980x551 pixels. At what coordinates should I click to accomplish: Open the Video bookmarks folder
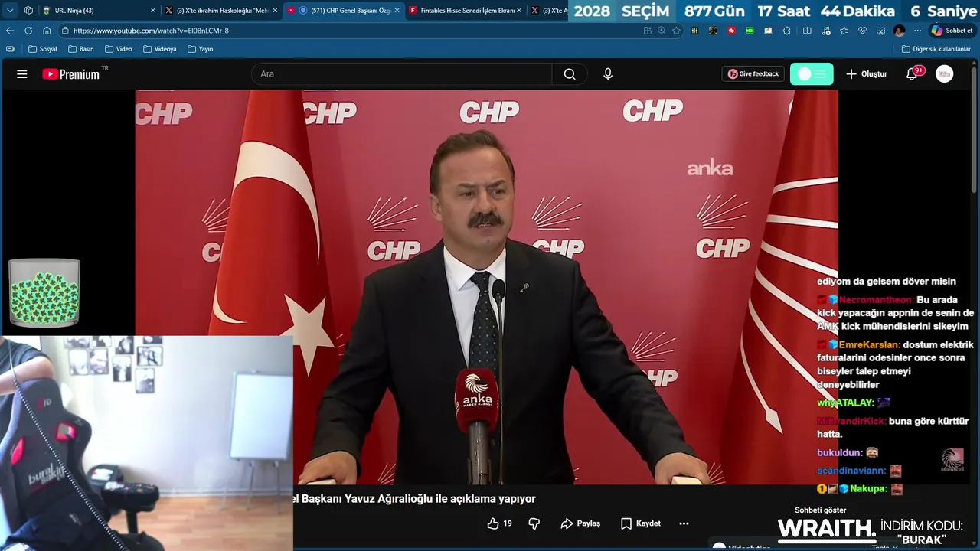coord(118,49)
